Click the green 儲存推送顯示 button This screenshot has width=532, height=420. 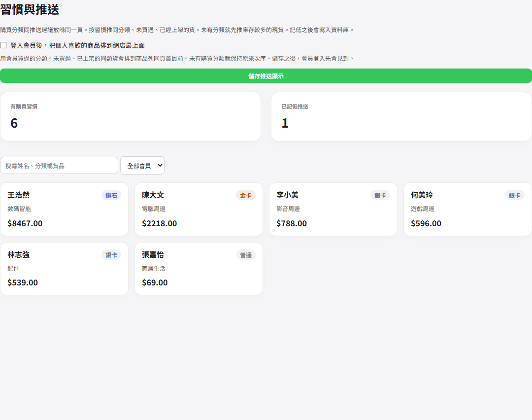click(266, 76)
